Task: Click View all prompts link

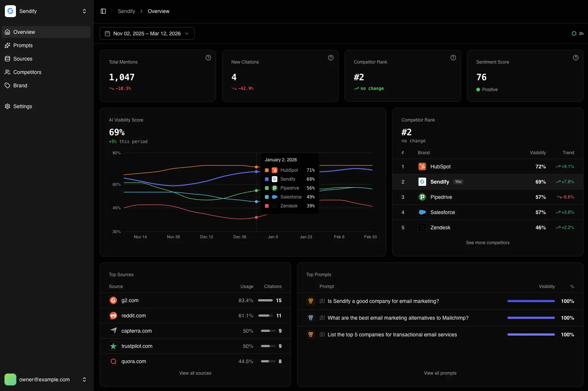Action: click(x=440, y=373)
